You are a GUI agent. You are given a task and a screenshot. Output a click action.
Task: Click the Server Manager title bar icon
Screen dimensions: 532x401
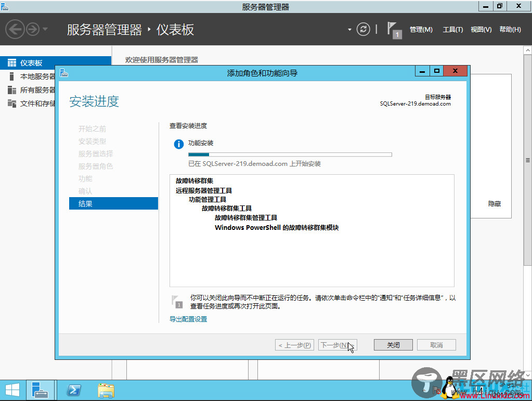click(4, 6)
